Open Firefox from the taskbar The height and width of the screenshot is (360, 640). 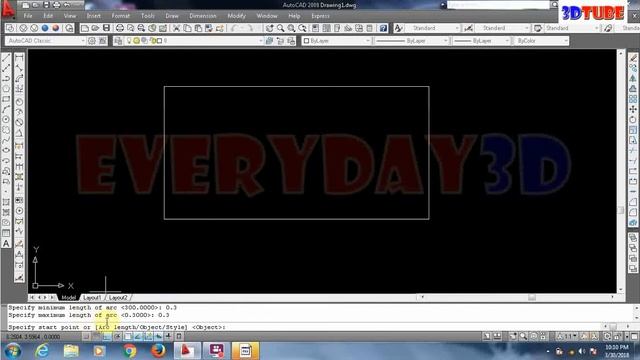(158, 351)
